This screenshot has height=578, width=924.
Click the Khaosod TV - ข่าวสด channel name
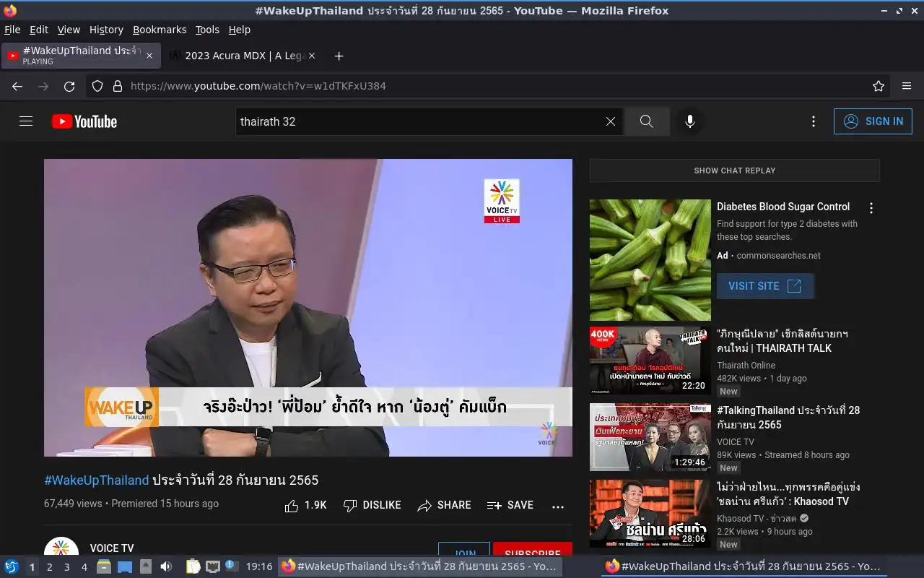[x=756, y=519]
